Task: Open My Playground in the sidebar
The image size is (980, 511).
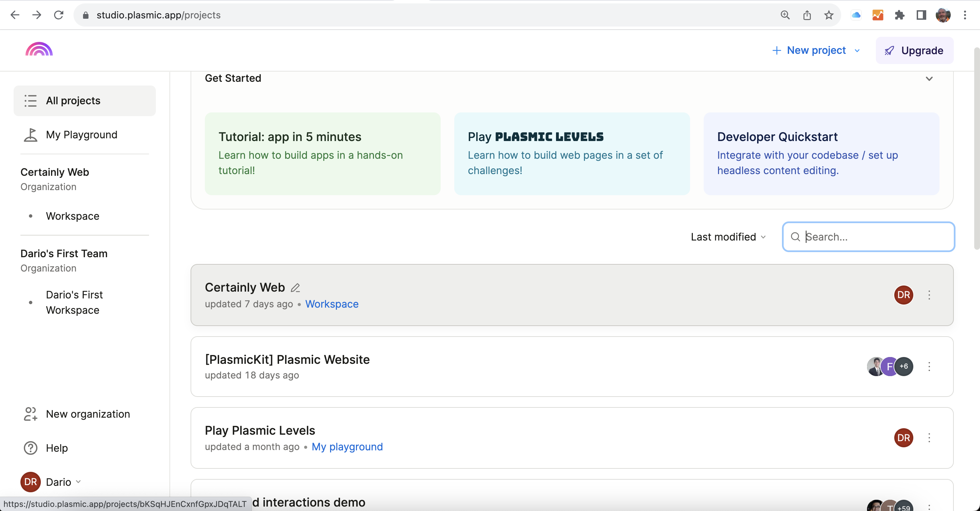Action: click(81, 135)
